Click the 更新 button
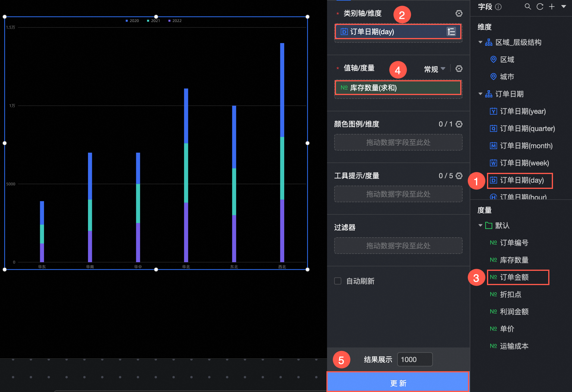 click(398, 382)
